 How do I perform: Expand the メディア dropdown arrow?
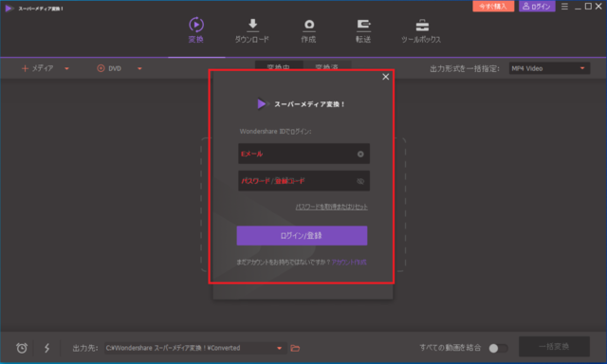click(67, 69)
